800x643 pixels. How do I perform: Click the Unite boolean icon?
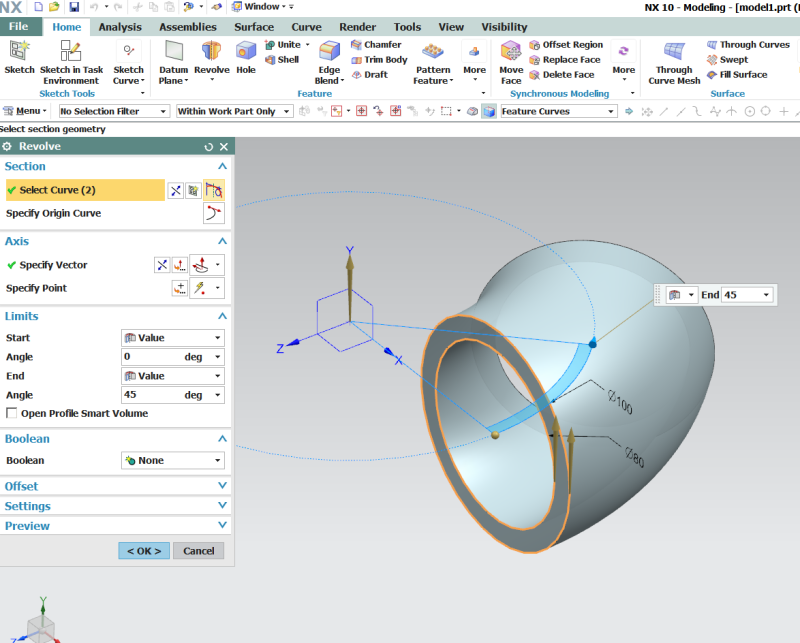(270, 45)
